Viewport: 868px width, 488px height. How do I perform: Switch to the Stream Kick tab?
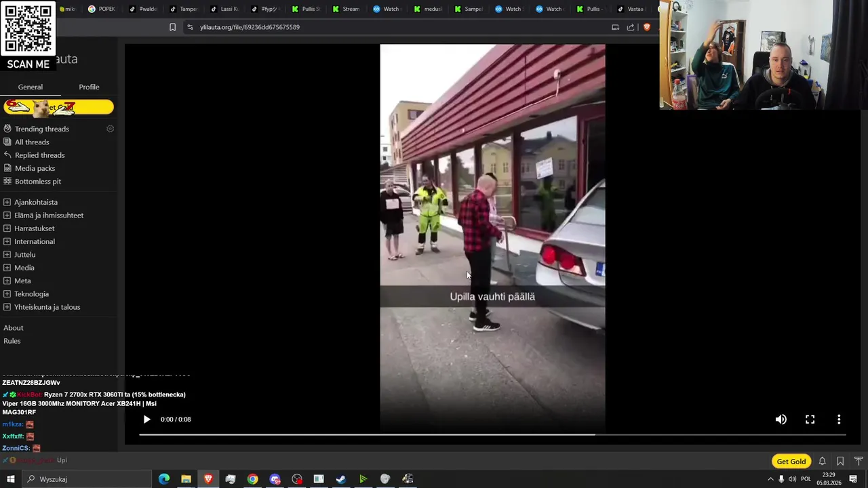tap(347, 9)
